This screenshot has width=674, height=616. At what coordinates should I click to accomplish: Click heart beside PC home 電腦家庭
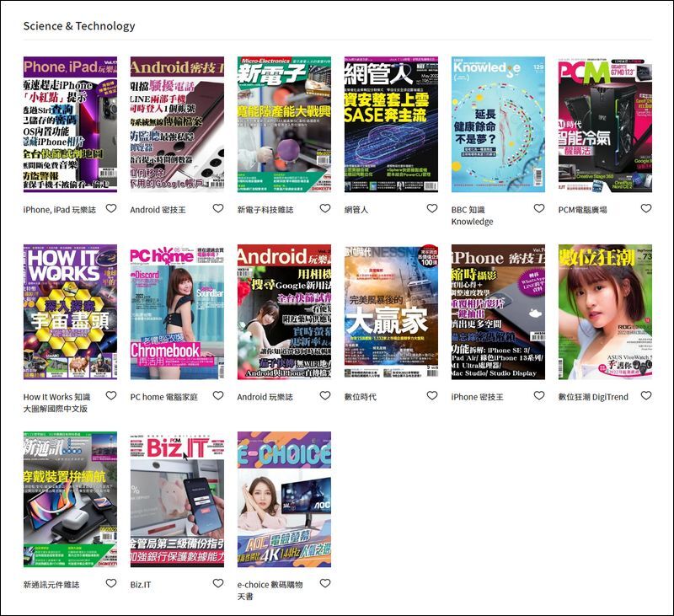[218, 395]
